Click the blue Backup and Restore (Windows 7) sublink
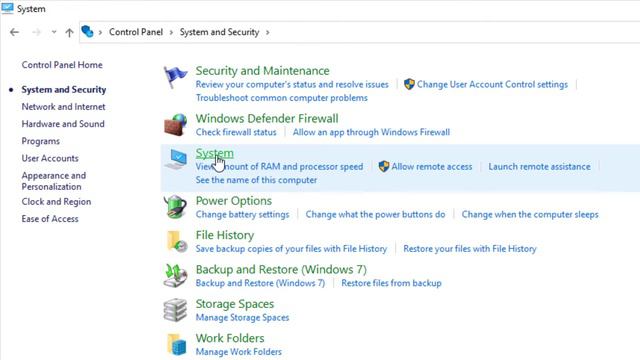Viewport: 640px width, 360px height. point(260,283)
